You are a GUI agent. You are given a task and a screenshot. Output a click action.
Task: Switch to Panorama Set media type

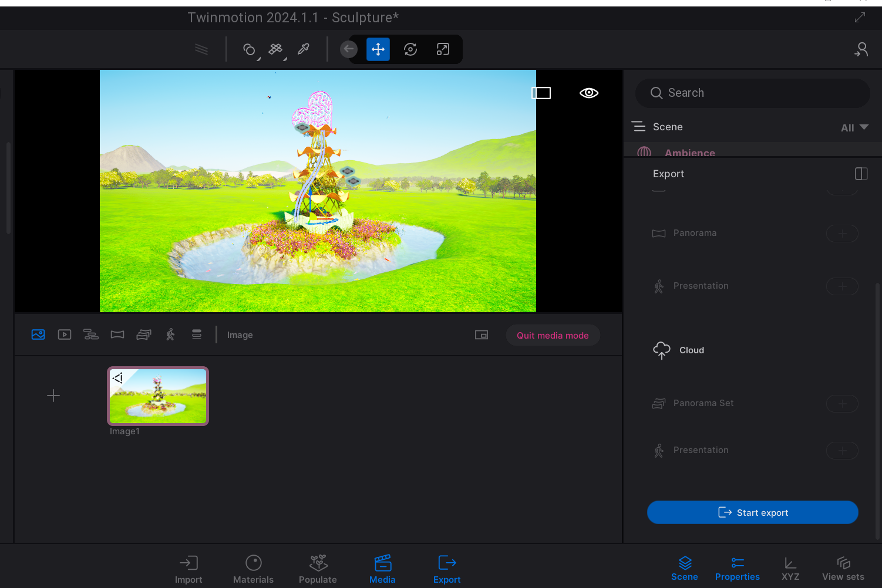coord(144,334)
